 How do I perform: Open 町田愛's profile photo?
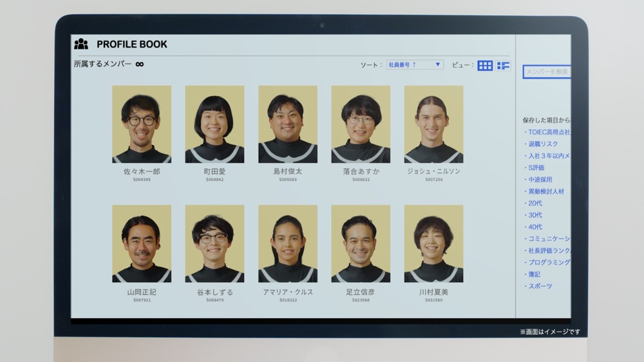pos(214,124)
